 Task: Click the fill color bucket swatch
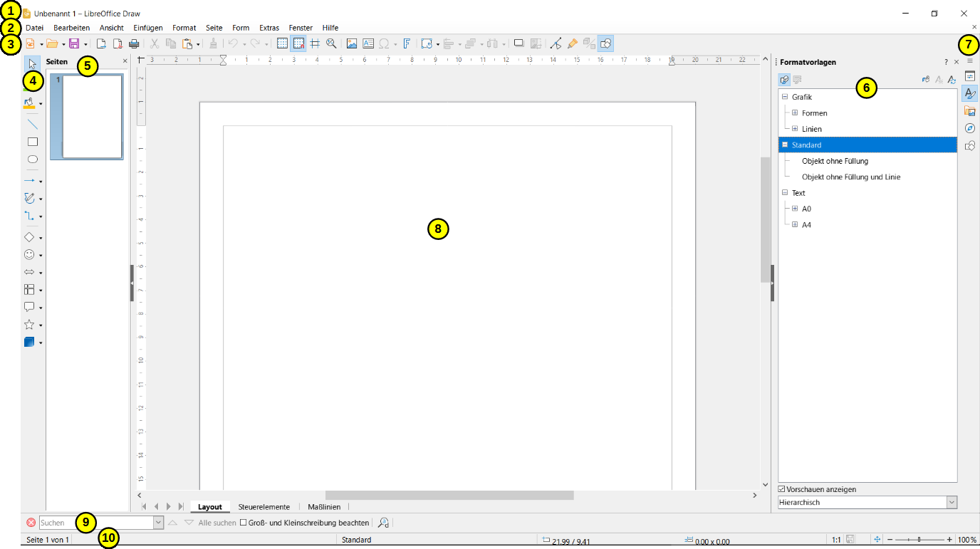[x=29, y=103]
